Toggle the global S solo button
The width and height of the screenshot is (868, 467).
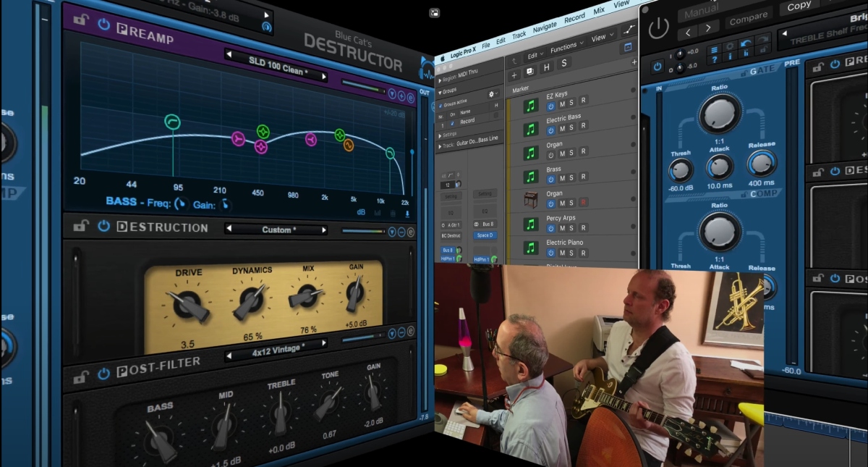pyautogui.click(x=564, y=63)
